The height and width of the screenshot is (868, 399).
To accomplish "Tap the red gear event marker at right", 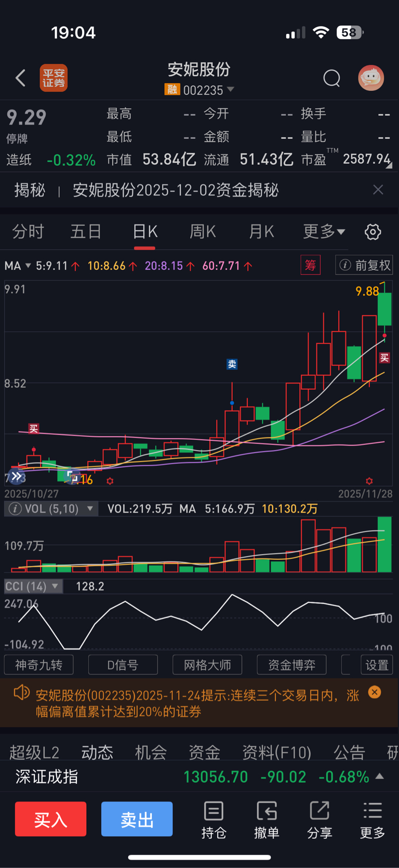I will [x=369, y=481].
